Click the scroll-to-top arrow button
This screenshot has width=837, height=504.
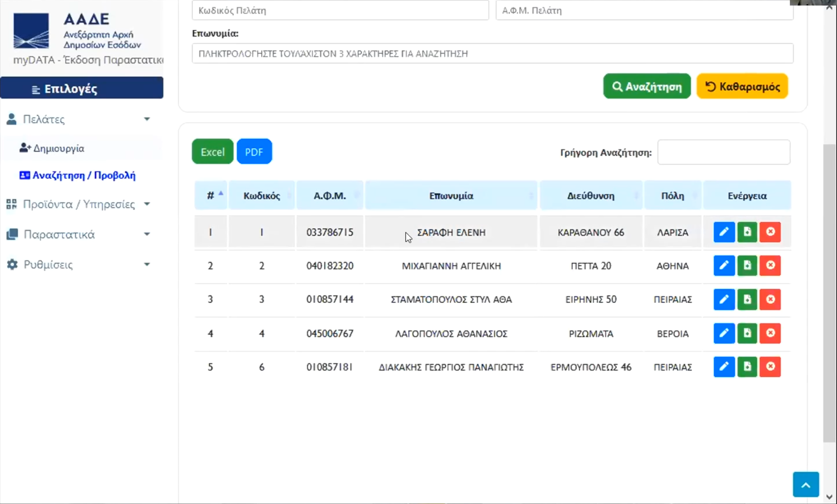coord(806,484)
